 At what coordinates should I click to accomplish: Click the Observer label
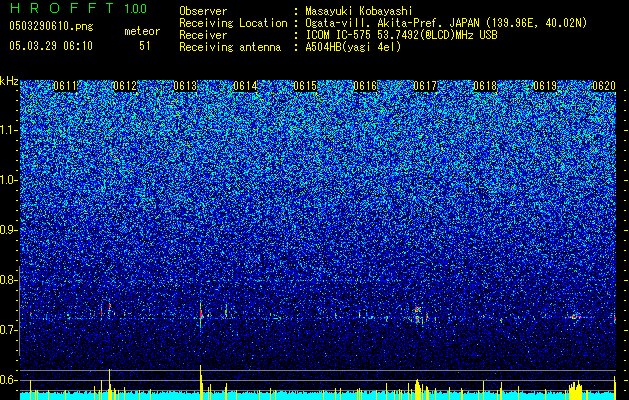203,11
